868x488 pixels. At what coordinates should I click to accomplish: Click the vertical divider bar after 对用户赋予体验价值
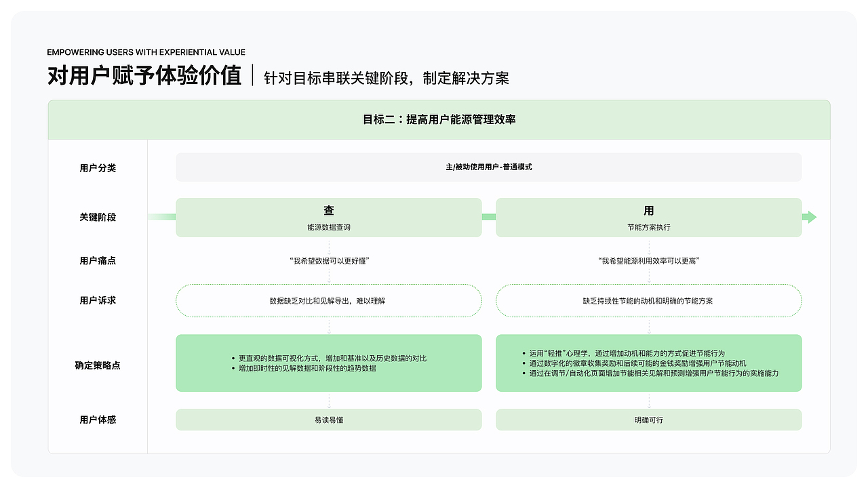(x=254, y=76)
